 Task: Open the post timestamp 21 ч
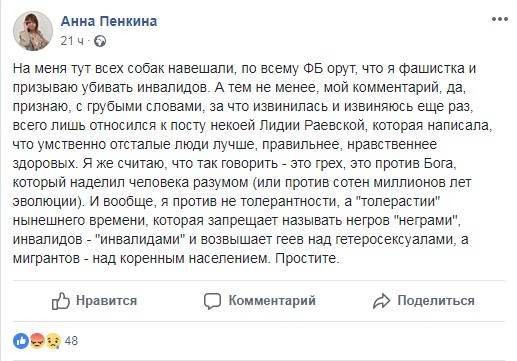click(71, 41)
